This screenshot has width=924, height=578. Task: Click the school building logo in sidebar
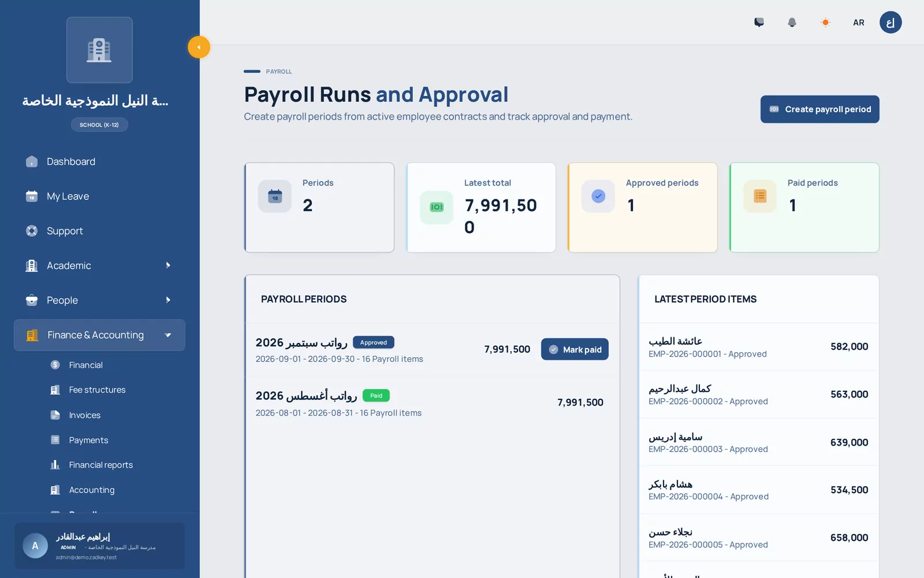pos(99,50)
